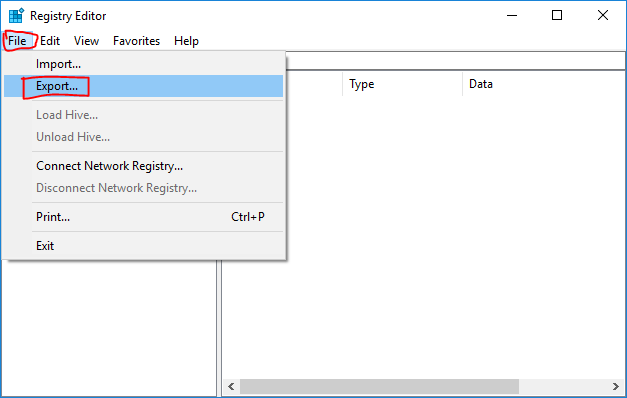Minimize the Registry Editor window
Viewport: 627px width, 398px height.
click(x=512, y=16)
